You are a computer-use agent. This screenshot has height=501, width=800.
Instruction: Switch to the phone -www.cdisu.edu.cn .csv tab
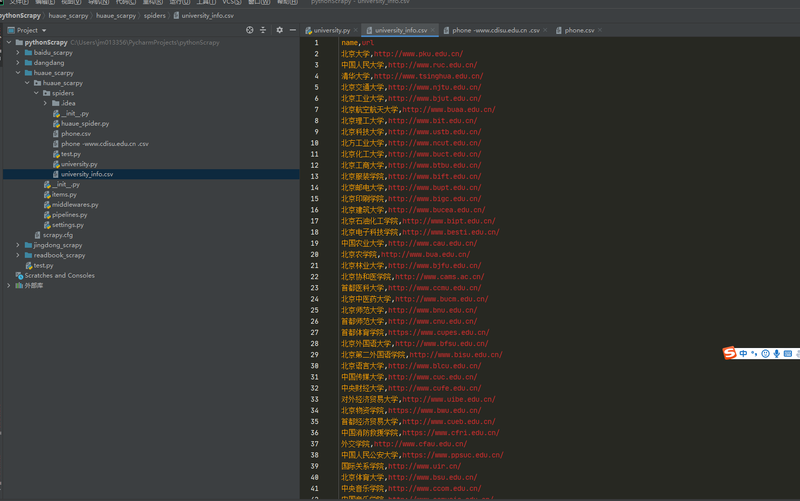(495, 30)
